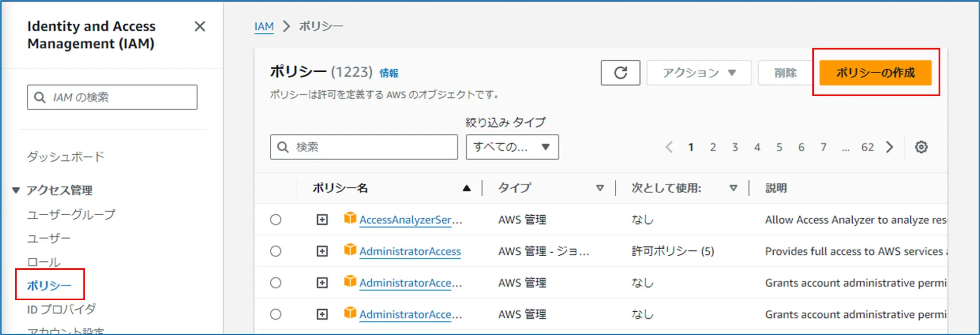Click the AWS 管理 - ジョ... type cell
Screen dimensions: 980x335
point(544,251)
